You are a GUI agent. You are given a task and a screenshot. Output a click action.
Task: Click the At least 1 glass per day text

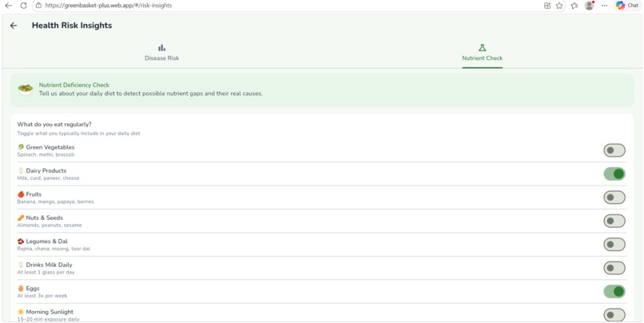46,273
